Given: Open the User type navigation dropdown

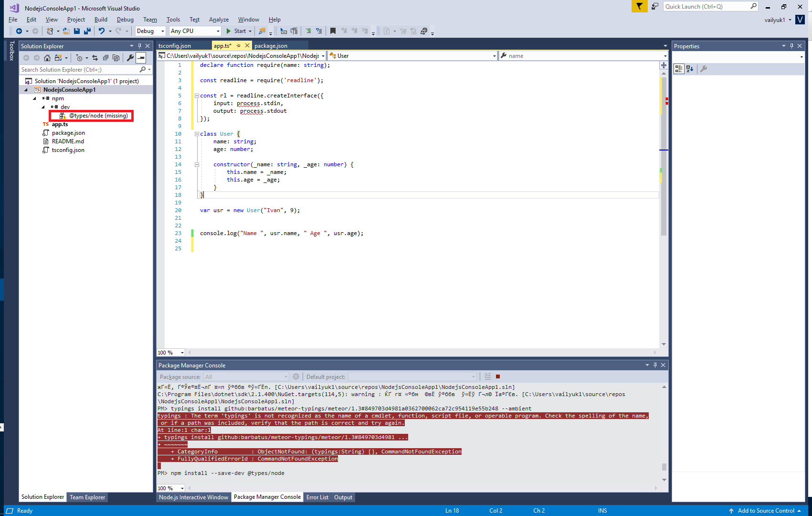Looking at the screenshot, I should point(413,56).
